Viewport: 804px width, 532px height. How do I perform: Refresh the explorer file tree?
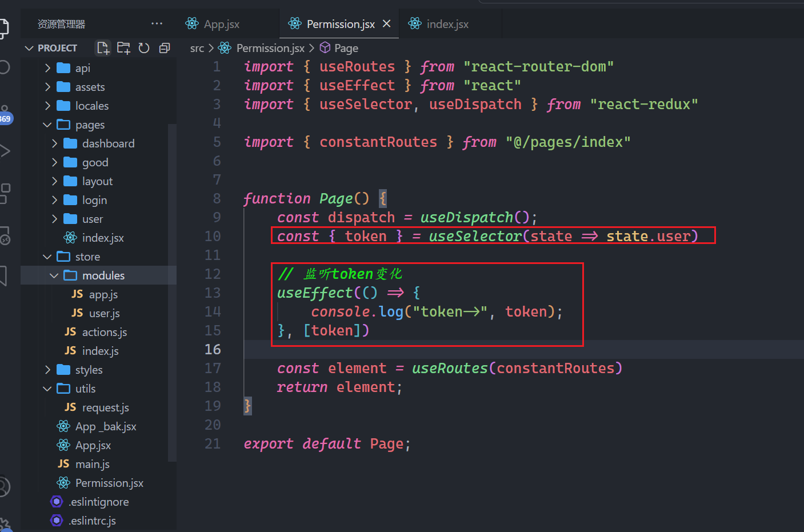tap(144, 48)
